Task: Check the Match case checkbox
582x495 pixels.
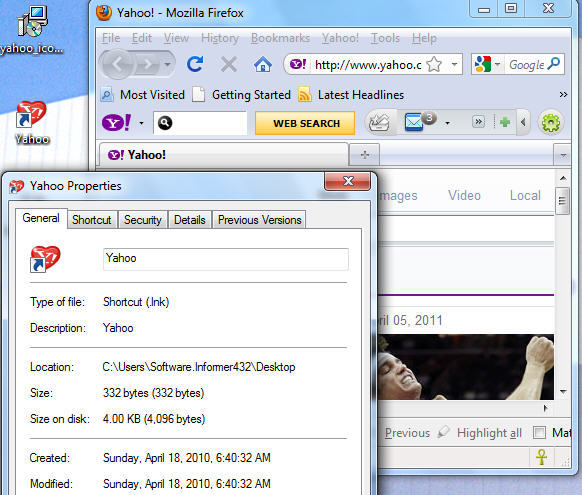Action: click(539, 432)
